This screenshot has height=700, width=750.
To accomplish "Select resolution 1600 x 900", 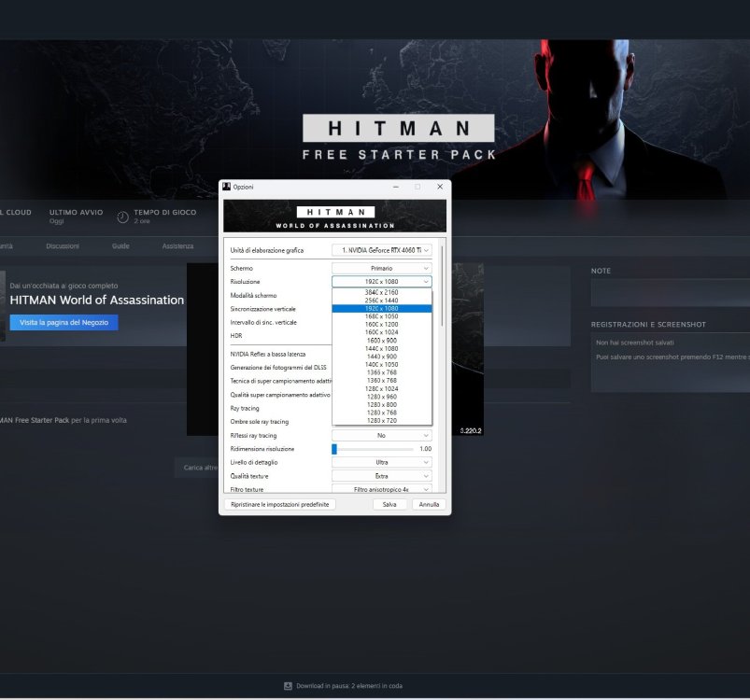I will coord(382,341).
